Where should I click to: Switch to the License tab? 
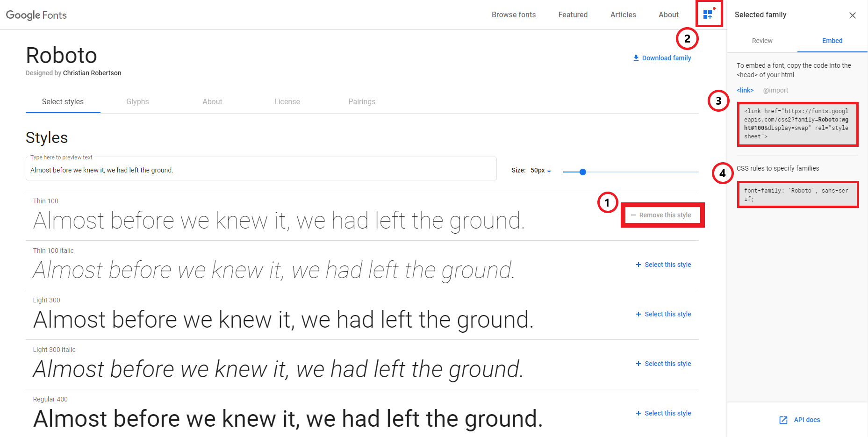click(x=287, y=101)
